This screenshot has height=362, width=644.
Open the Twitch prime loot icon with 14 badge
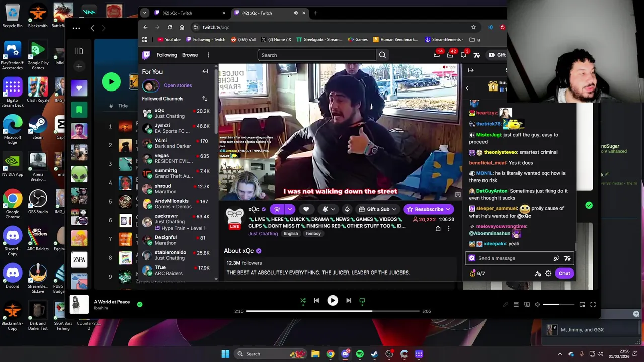(x=437, y=55)
